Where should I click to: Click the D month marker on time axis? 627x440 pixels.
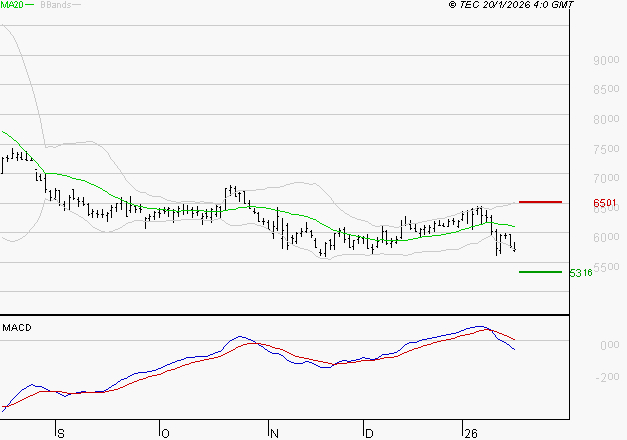(x=369, y=434)
